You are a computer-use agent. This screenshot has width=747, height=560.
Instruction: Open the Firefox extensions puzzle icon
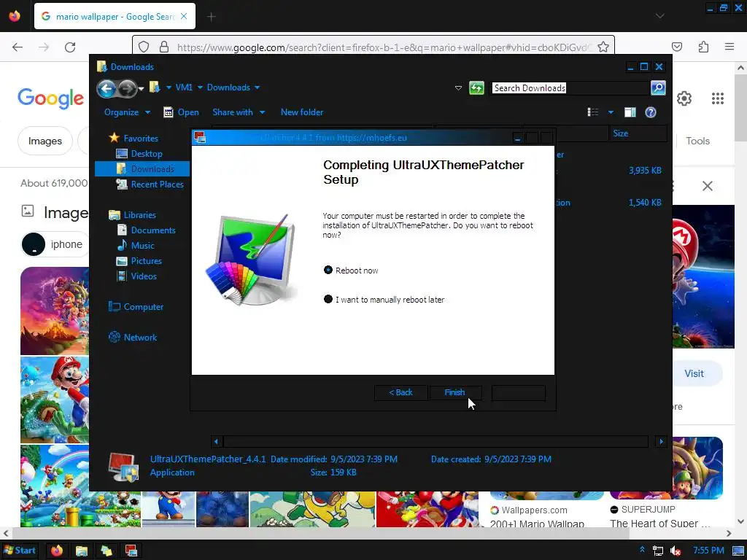703,47
